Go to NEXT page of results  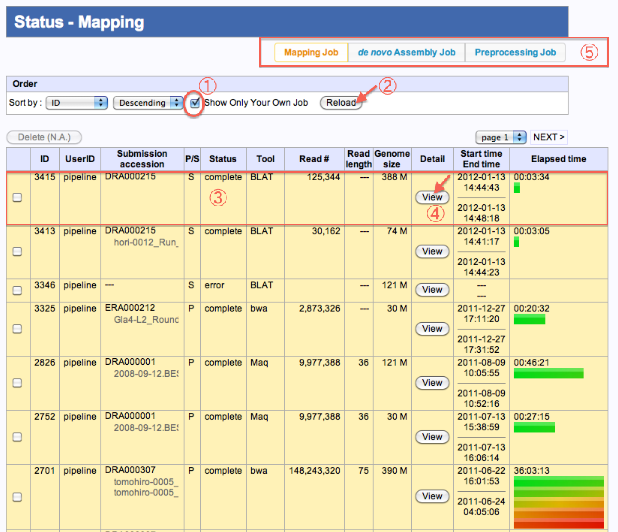[548, 137]
